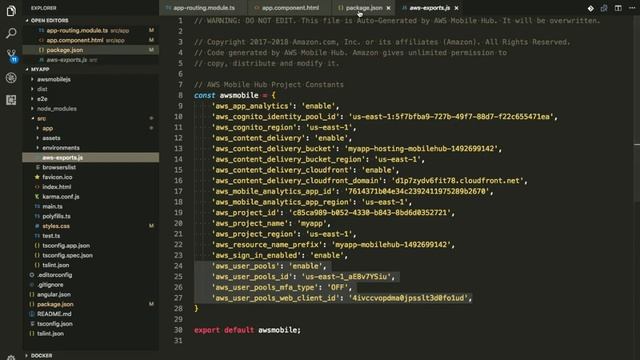Open the .editorconfig file

click(91, 275)
